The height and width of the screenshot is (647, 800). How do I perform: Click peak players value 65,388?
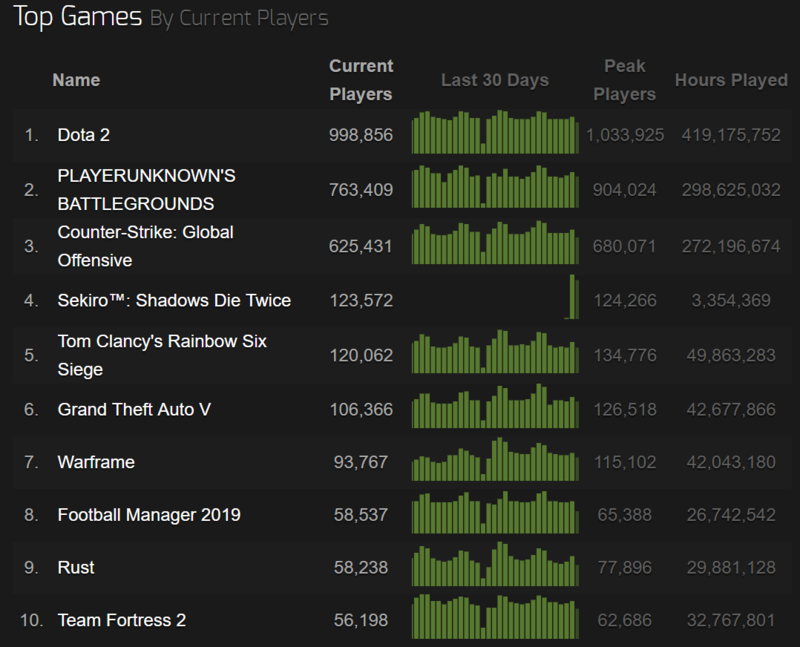tap(624, 515)
